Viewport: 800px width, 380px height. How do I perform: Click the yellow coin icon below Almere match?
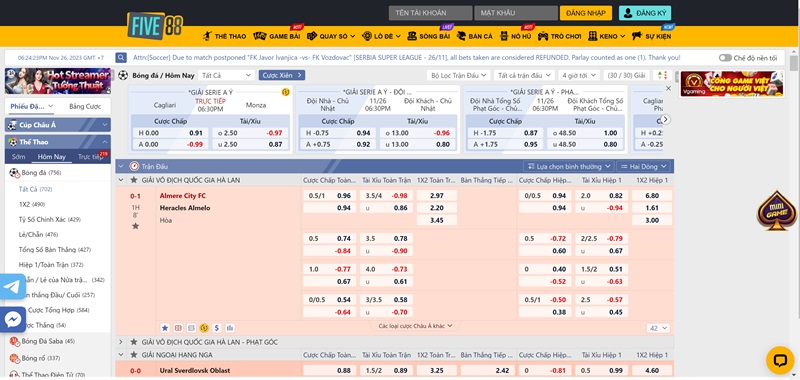pyautogui.click(x=204, y=328)
